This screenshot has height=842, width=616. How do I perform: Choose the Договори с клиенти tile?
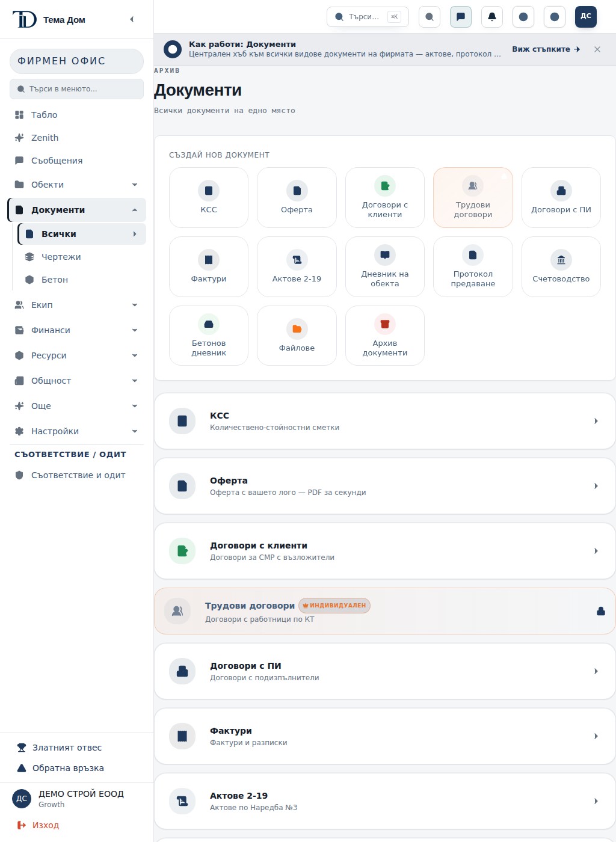click(x=385, y=198)
